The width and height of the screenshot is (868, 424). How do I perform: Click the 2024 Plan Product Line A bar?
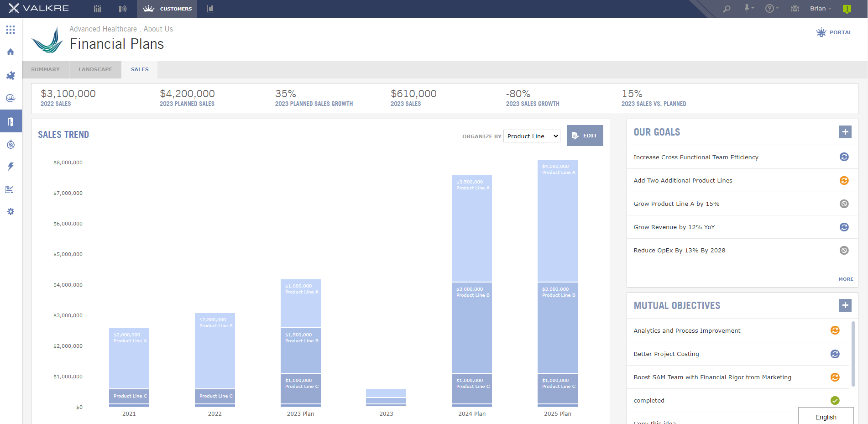472,228
